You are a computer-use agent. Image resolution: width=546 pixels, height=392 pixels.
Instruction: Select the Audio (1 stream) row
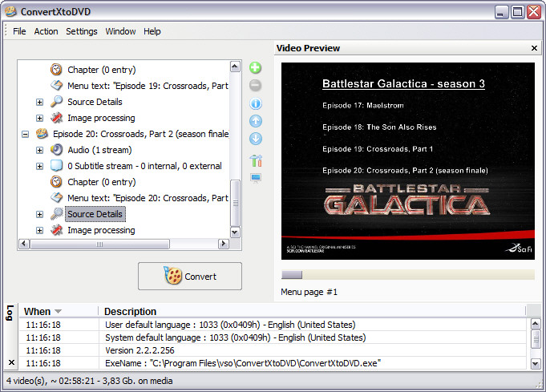coord(99,150)
